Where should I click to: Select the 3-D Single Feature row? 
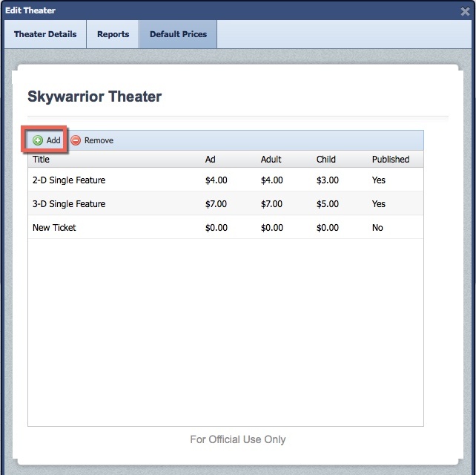pyautogui.click(x=69, y=203)
